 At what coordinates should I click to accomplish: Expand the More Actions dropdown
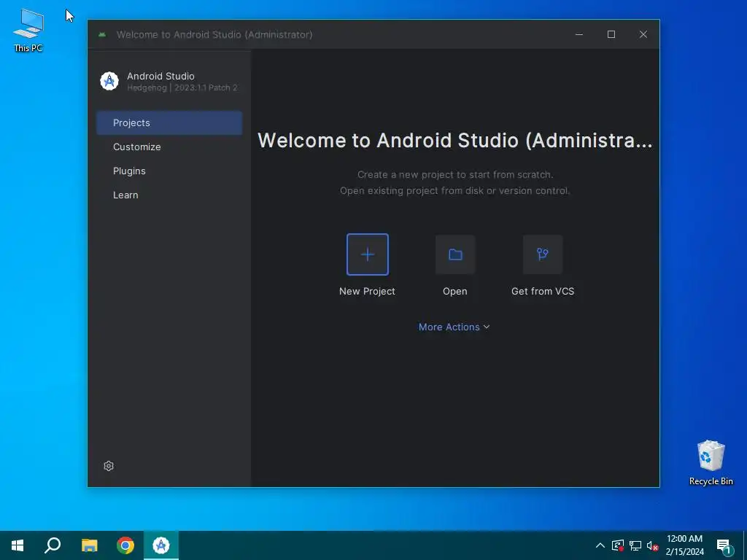(454, 327)
